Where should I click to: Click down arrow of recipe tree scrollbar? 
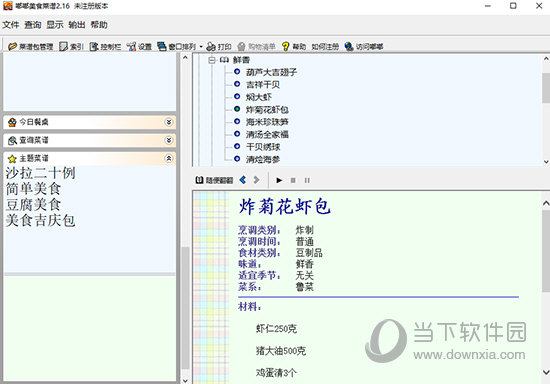point(546,162)
